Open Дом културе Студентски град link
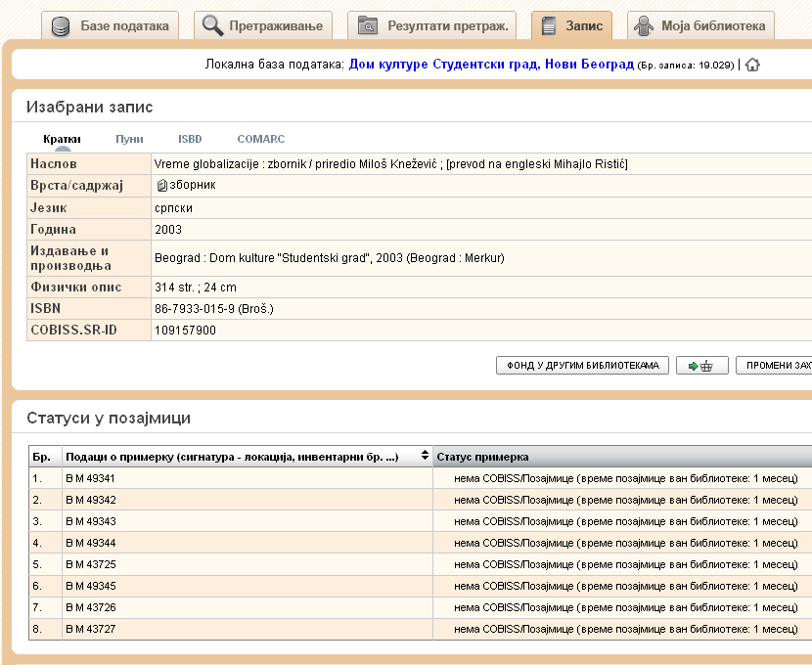Viewport: 812px width, 665px height. tap(491, 65)
